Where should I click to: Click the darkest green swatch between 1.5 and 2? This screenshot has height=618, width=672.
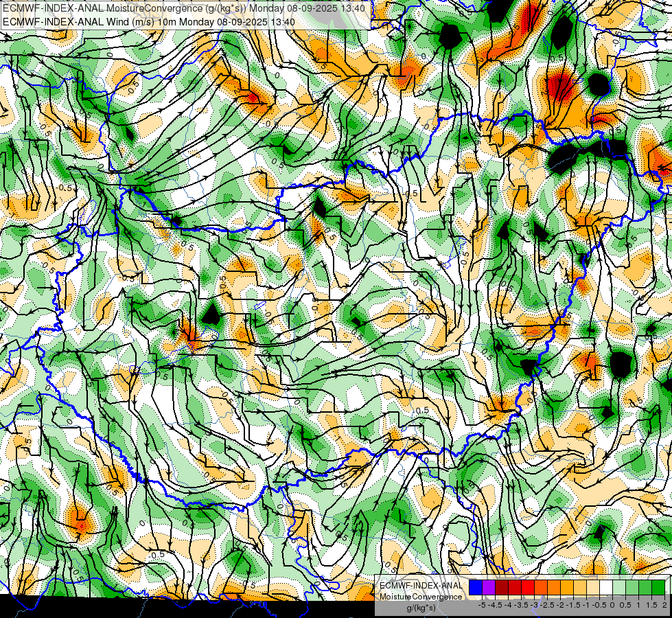pyautogui.click(x=658, y=588)
